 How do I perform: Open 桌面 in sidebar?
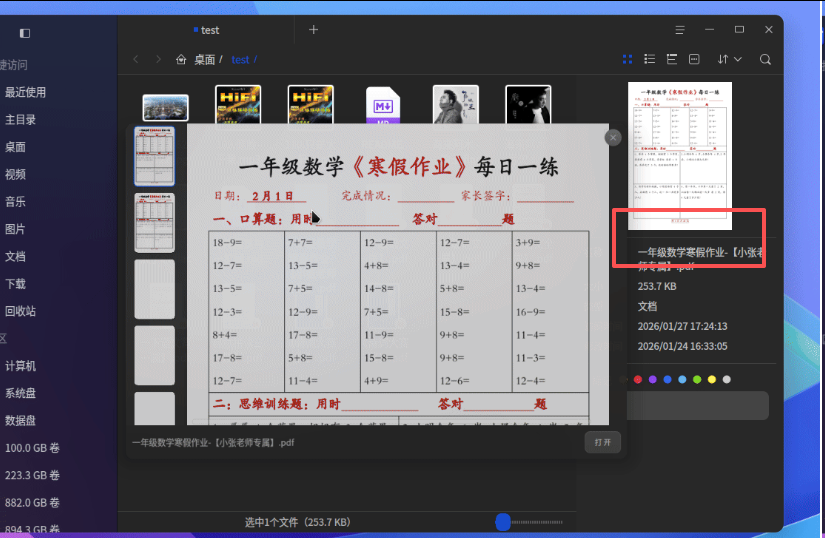pos(15,147)
